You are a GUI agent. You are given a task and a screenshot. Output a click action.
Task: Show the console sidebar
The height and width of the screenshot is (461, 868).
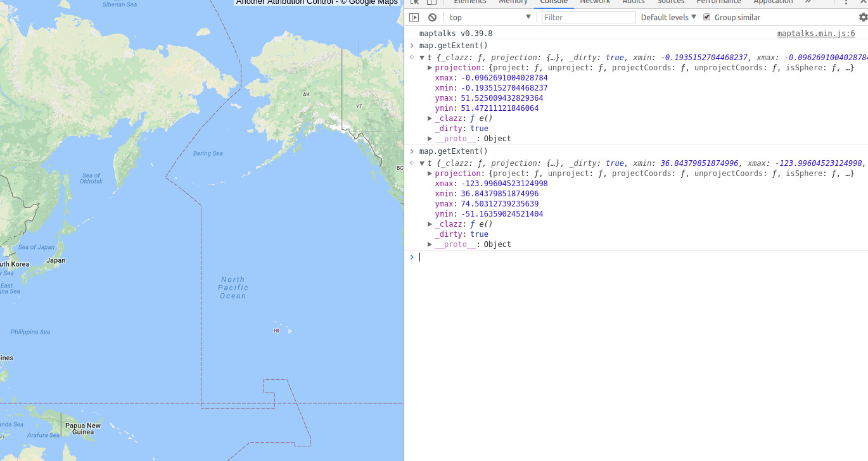[x=414, y=17]
